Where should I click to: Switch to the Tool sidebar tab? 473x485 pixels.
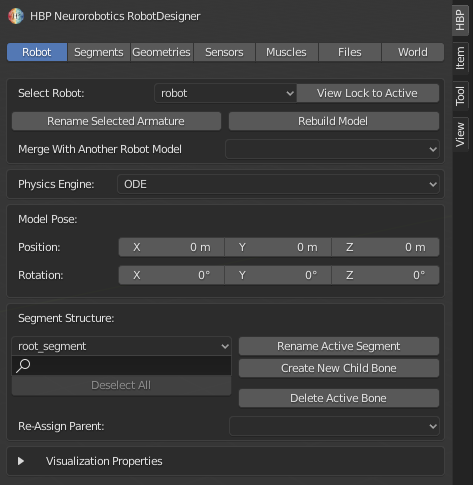pyautogui.click(x=460, y=96)
